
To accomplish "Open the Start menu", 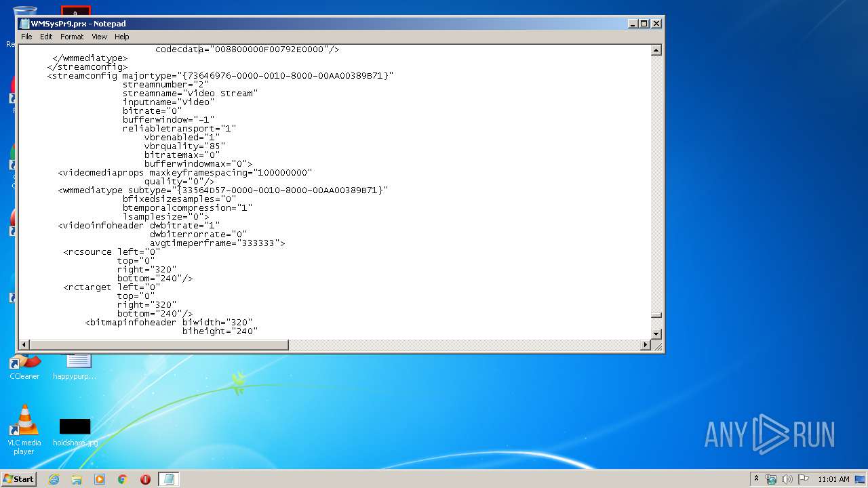I will click(x=19, y=479).
